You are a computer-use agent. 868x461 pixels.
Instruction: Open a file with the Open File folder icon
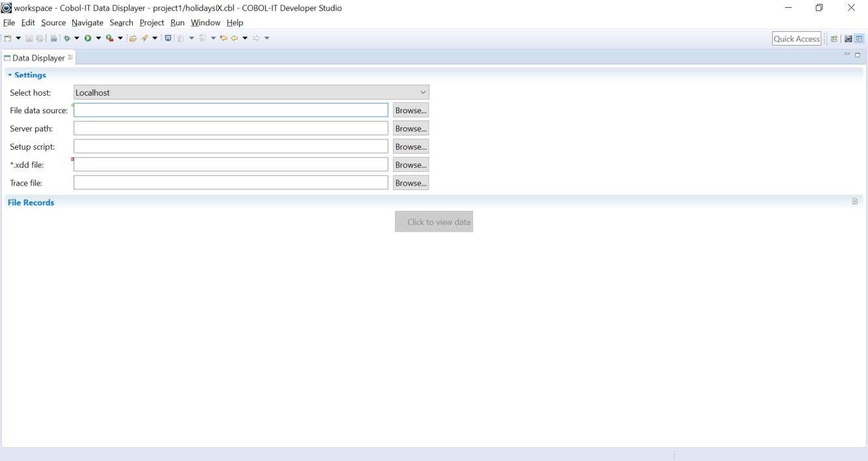(x=134, y=37)
